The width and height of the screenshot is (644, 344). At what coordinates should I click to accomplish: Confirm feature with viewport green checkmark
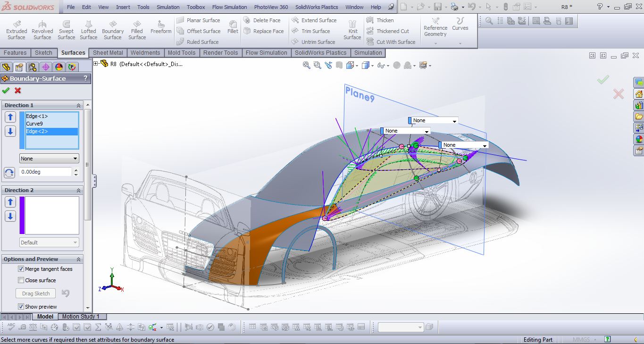point(603,80)
